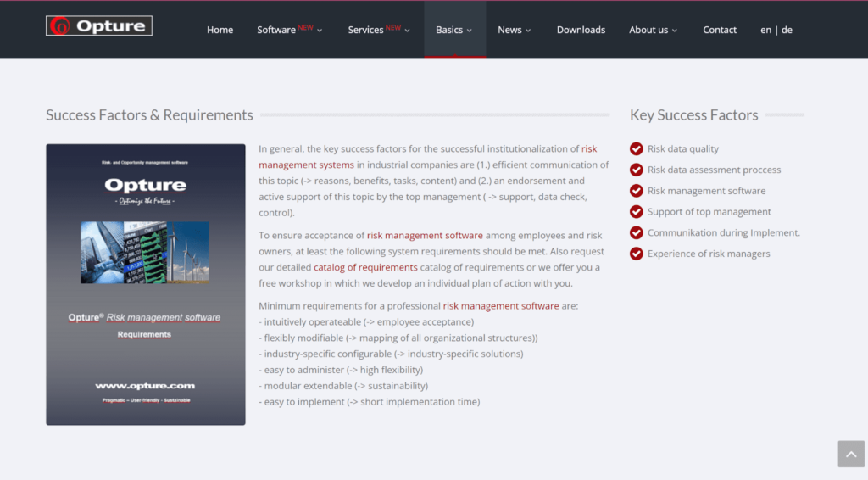The height and width of the screenshot is (480, 868).
Task: Follow the 'risk management systems' link
Action: coord(306,165)
